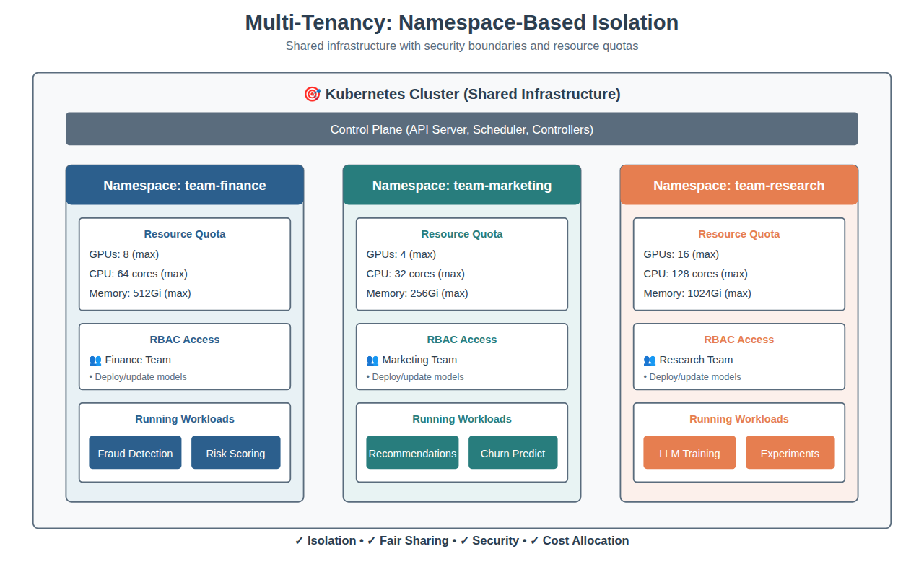This screenshot has height=562, width=924.
Task: Open the Churn Predict workload
Action: click(513, 453)
